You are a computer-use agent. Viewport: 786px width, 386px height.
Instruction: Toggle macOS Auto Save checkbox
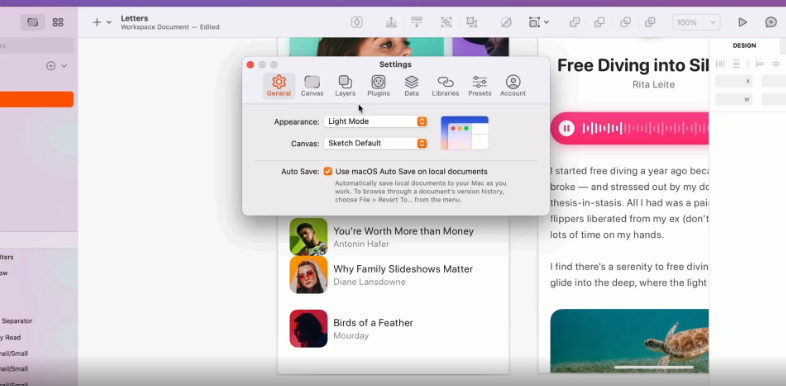(x=328, y=171)
